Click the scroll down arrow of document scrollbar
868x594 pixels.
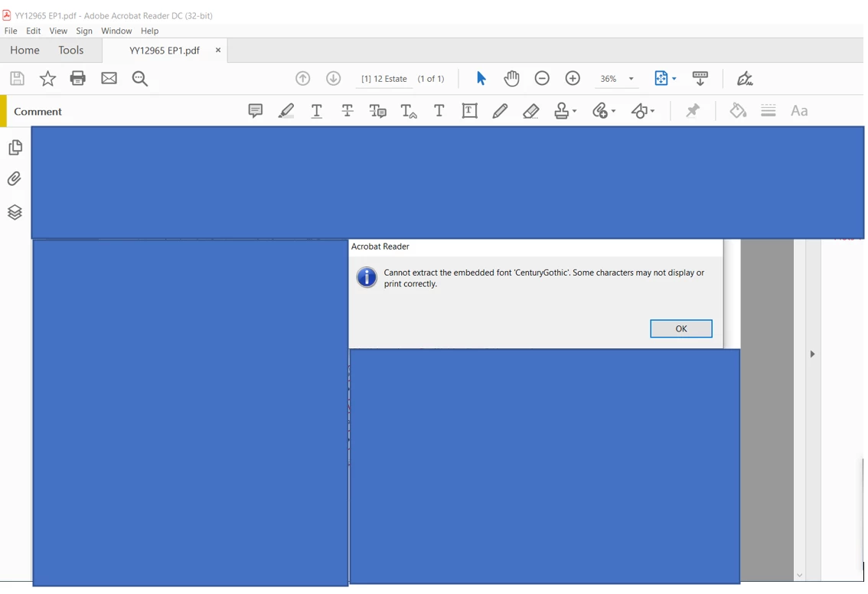click(799, 575)
